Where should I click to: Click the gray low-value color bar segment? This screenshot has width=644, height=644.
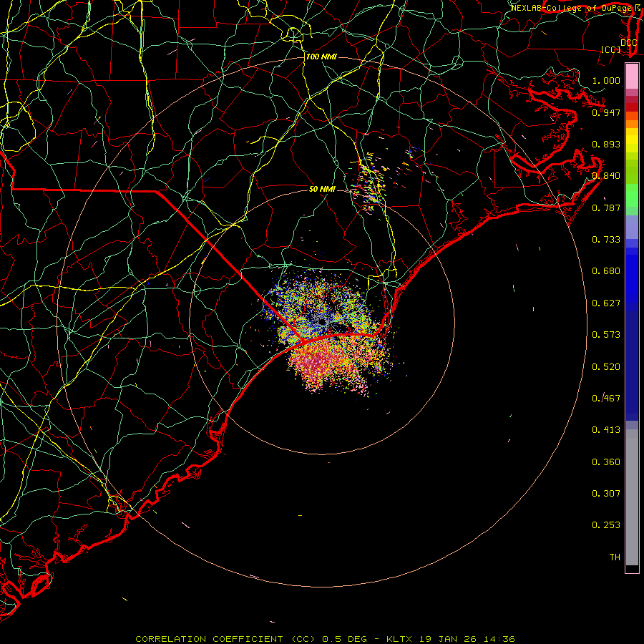632,497
